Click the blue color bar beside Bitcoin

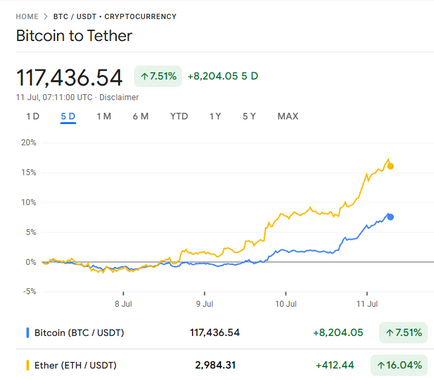(27, 333)
